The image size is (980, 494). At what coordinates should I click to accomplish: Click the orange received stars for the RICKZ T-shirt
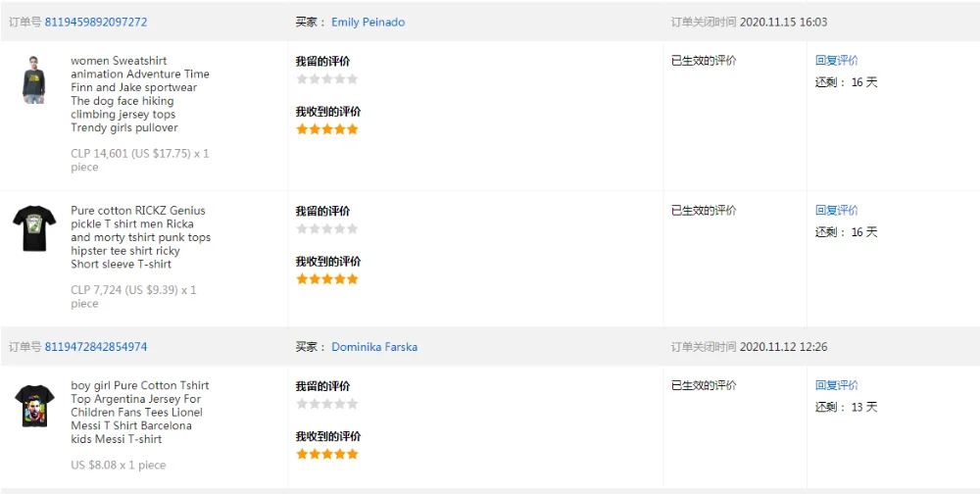(327, 279)
